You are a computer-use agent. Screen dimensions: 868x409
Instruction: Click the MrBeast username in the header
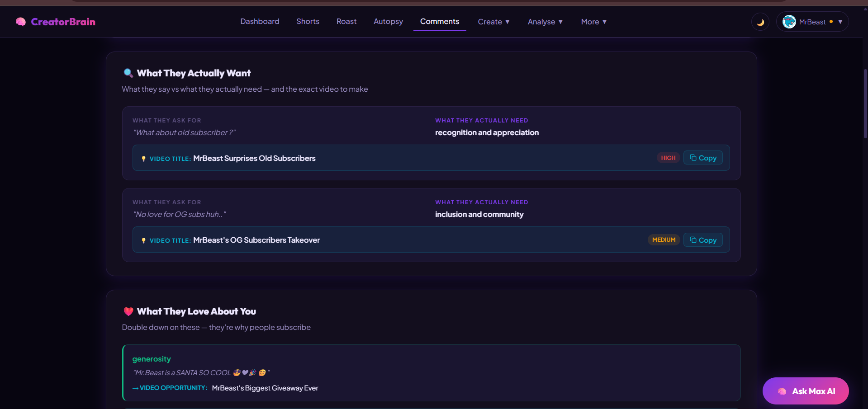(812, 22)
